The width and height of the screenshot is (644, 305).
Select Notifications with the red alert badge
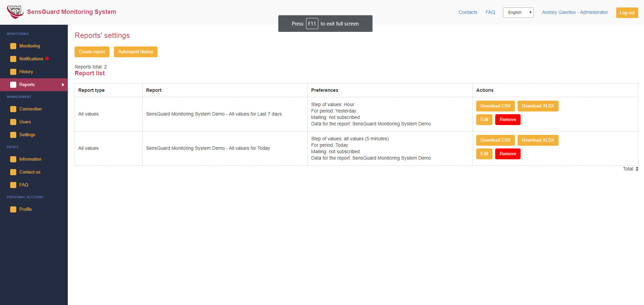(x=13, y=59)
